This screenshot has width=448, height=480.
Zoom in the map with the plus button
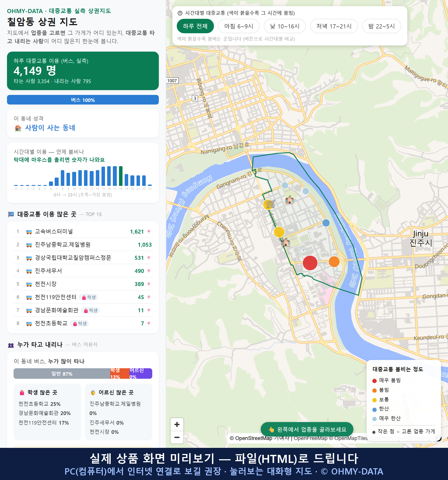177,424
